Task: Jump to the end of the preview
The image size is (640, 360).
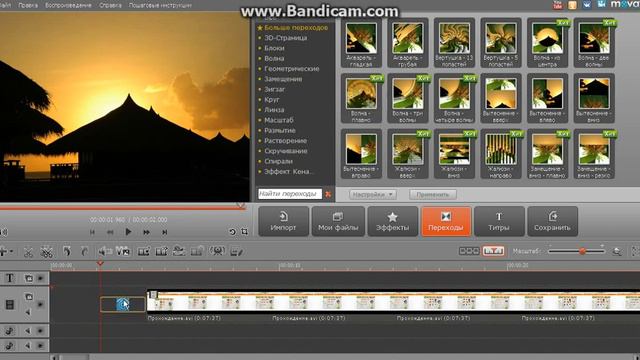Action: point(164,232)
